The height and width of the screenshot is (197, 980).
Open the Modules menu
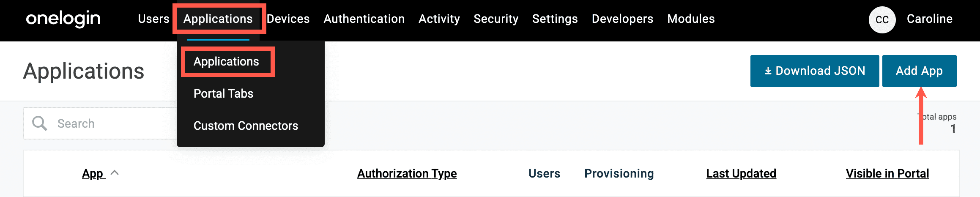tap(691, 19)
